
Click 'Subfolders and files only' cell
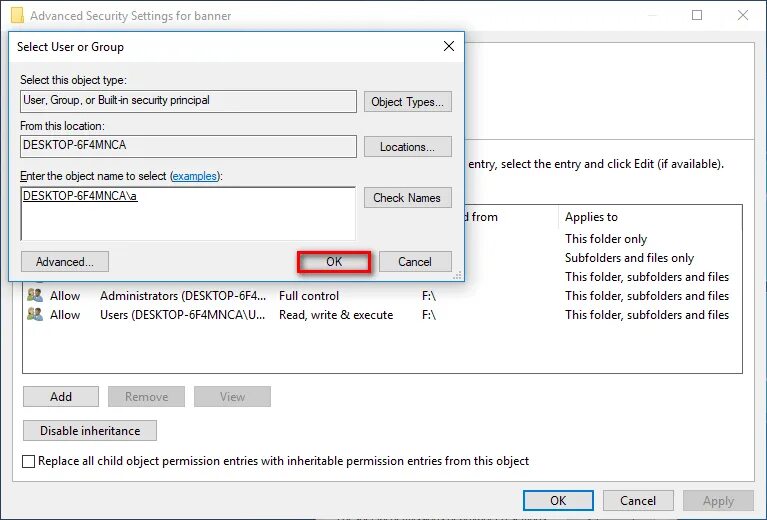click(x=629, y=258)
